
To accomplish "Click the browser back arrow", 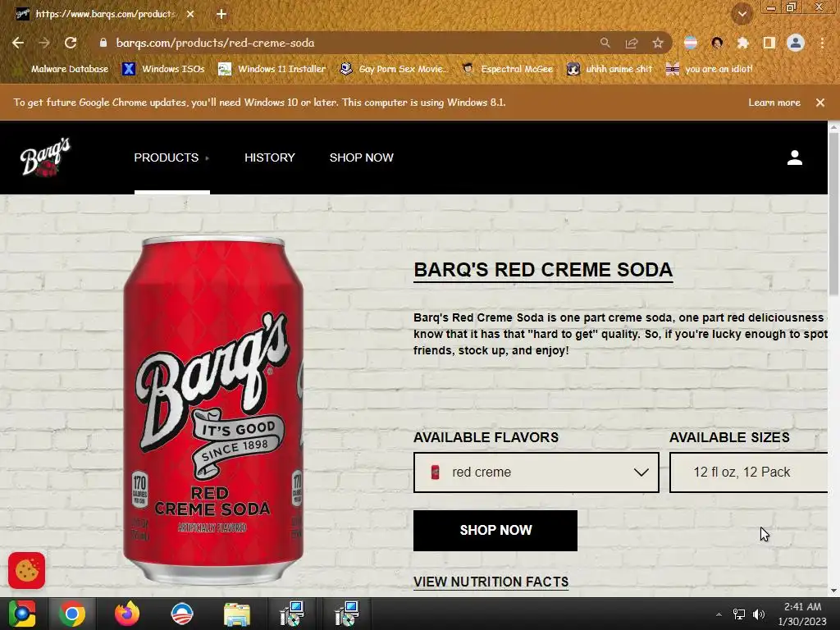I will coord(18,43).
